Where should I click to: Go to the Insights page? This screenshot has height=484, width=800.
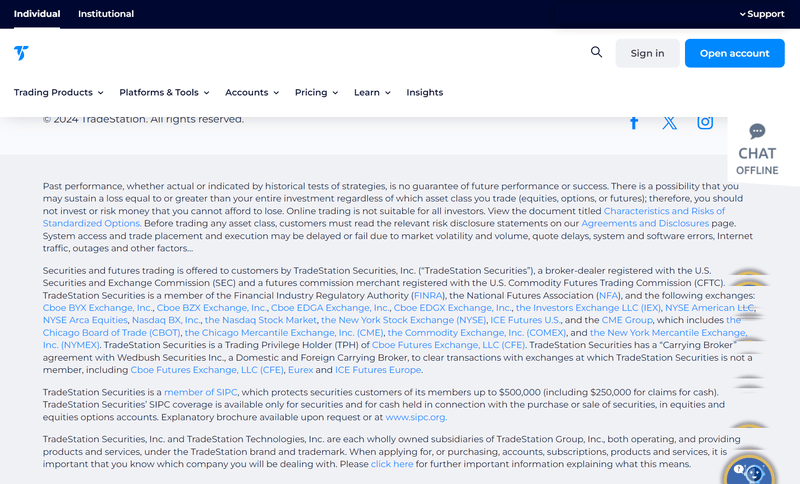pyautogui.click(x=424, y=92)
